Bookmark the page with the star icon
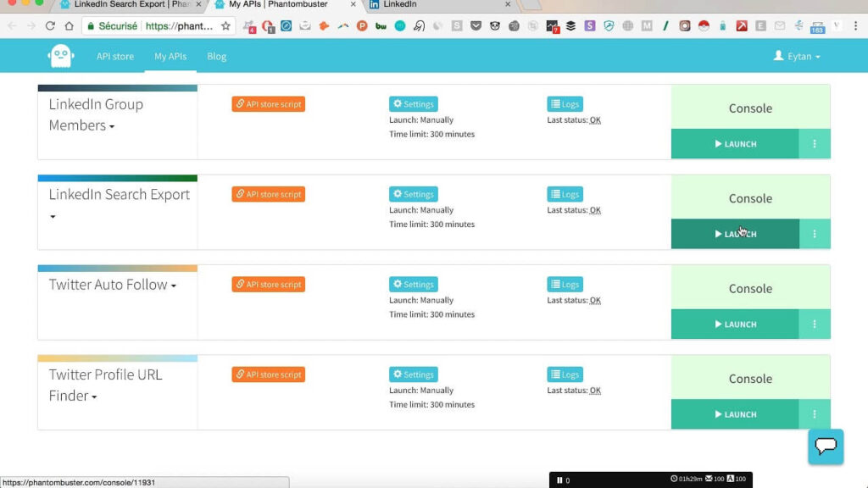This screenshot has height=488, width=868. [x=225, y=26]
